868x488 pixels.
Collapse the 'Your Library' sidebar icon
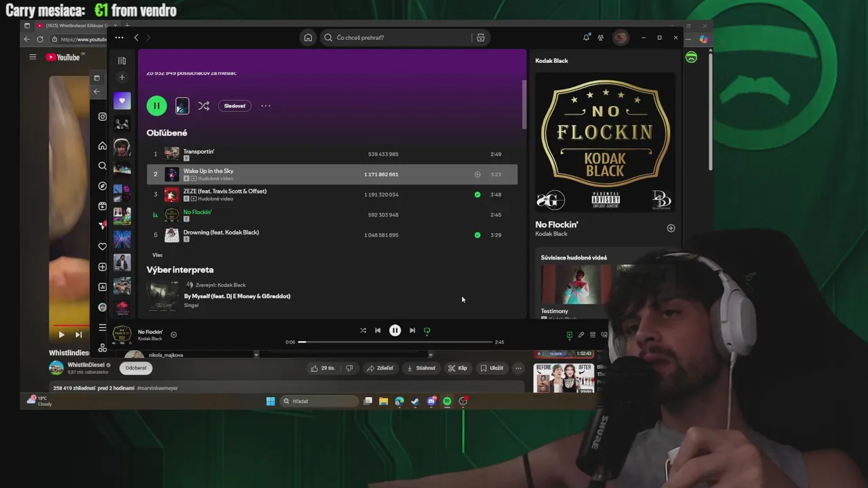click(122, 61)
